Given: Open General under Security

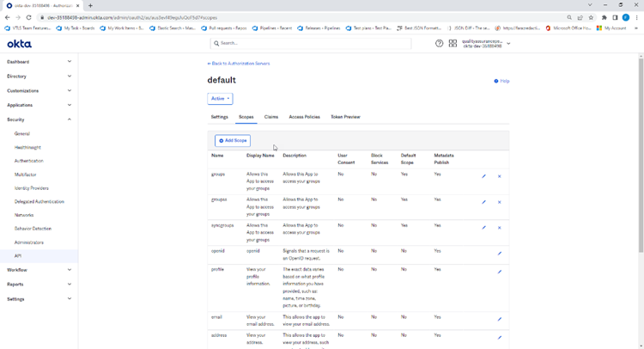Looking at the screenshot, I should (22, 133).
